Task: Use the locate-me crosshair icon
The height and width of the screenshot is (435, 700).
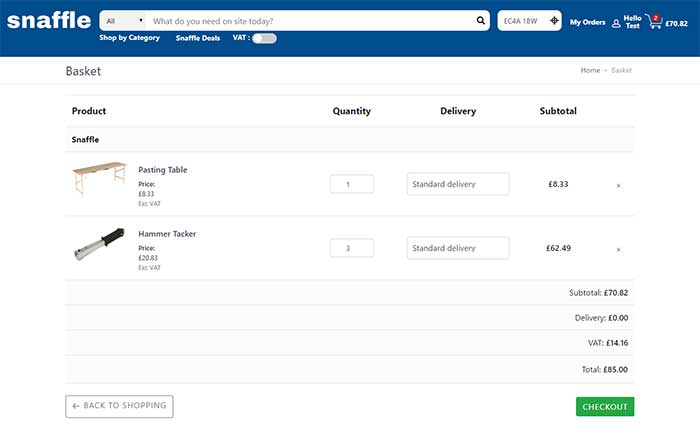Action: click(x=554, y=21)
